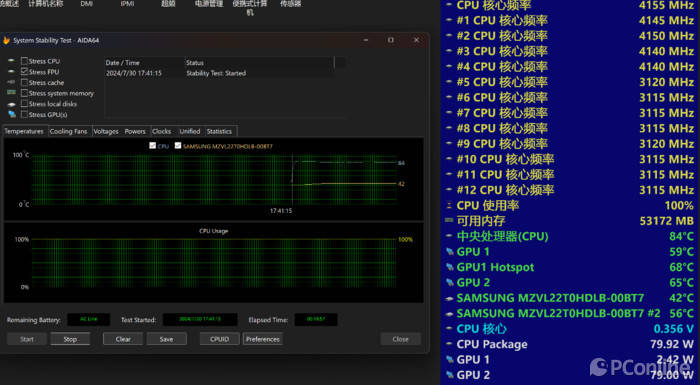Click the CPU 使用率 100% value in the OSD panel
The image size is (700, 385).
[679, 205]
